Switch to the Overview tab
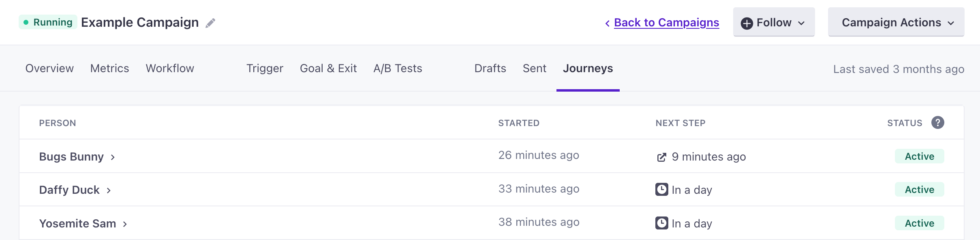980x240 pixels. point(49,69)
